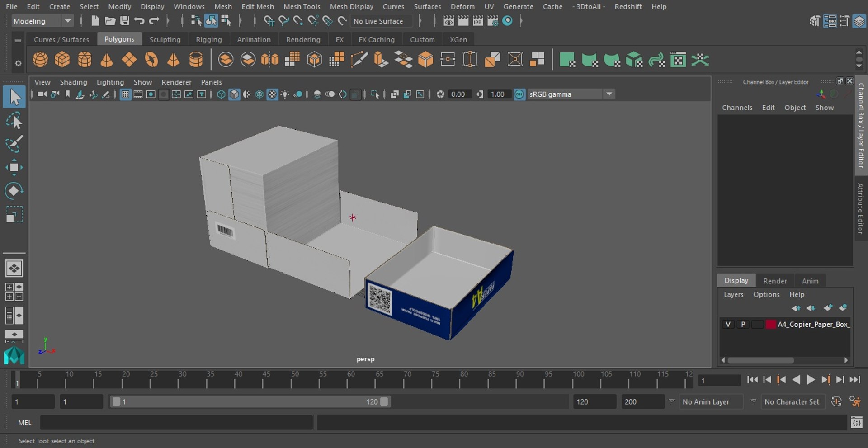Screen dimensions: 868x448
Task: Click the time range slider bar
Action: pos(250,401)
